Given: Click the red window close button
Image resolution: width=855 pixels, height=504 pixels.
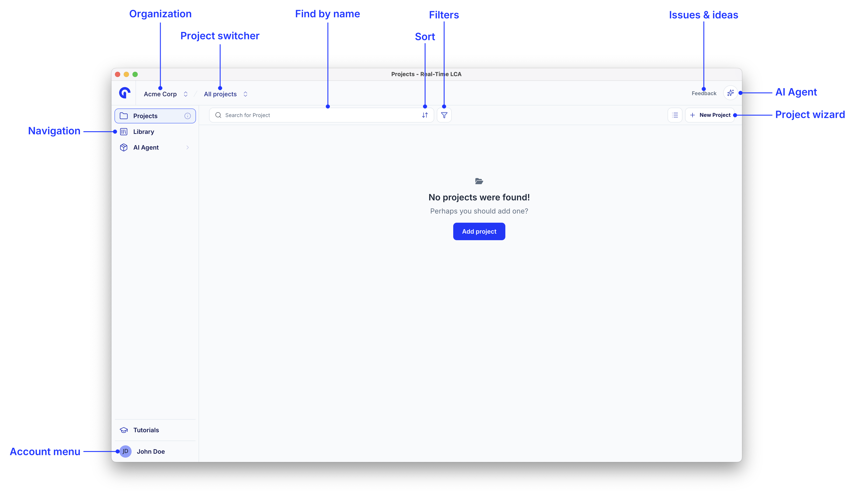Looking at the screenshot, I should [x=118, y=74].
